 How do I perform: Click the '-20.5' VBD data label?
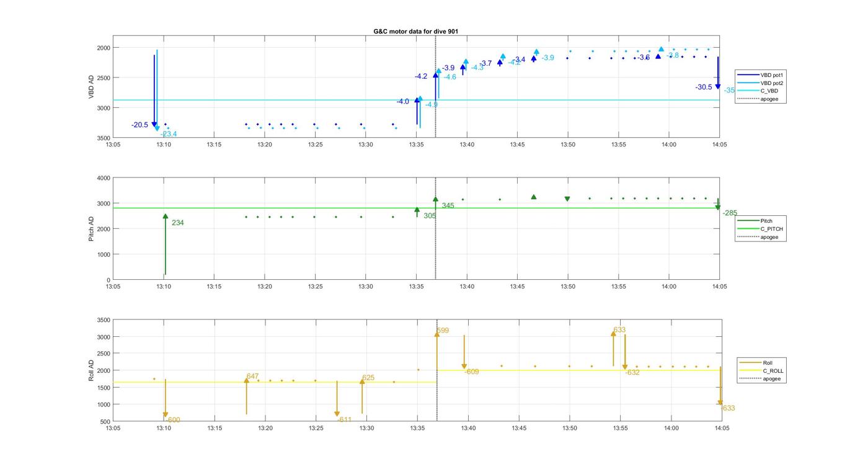tap(139, 125)
